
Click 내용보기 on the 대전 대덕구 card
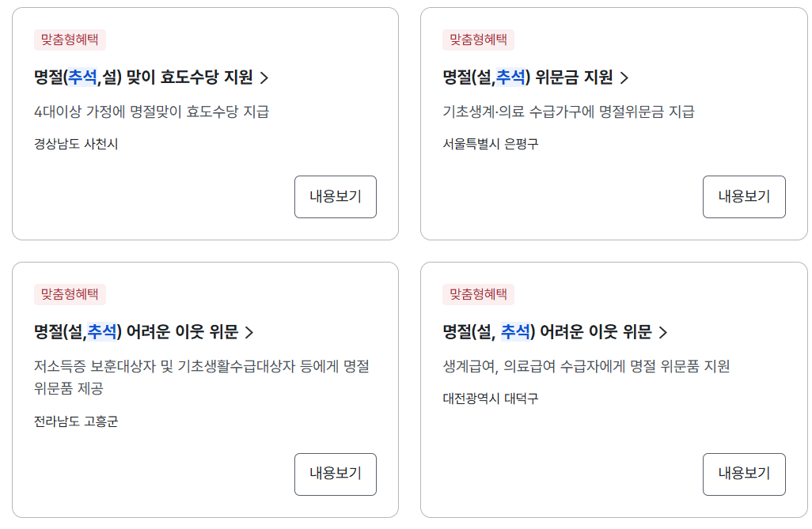click(x=743, y=474)
